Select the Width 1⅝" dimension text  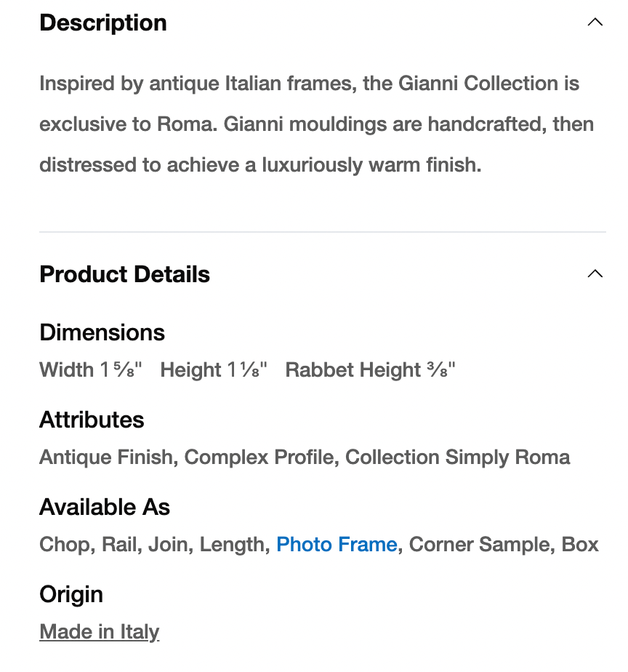click(x=91, y=369)
